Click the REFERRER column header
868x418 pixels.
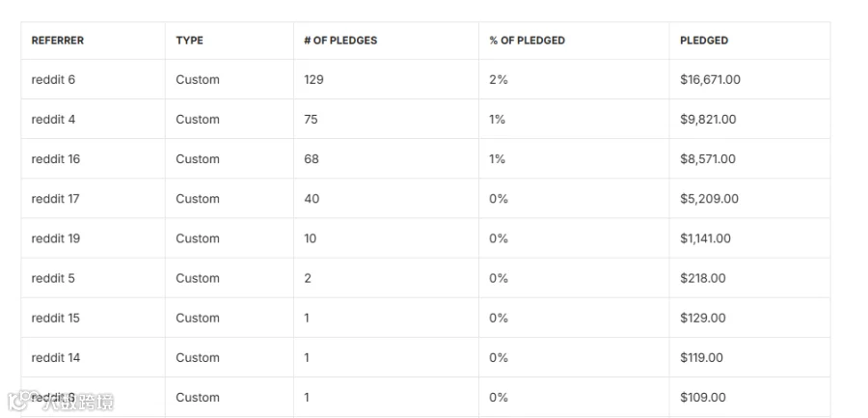pyautogui.click(x=58, y=41)
